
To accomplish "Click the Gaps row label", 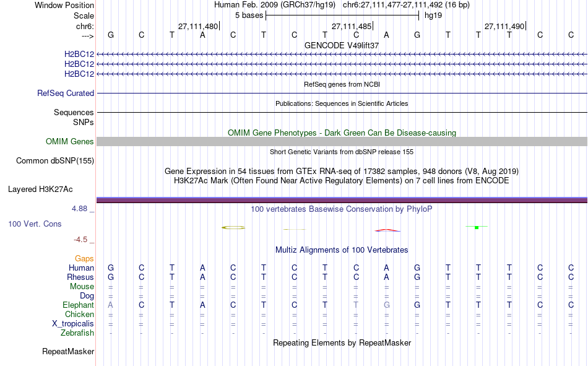I will tap(84, 258).
